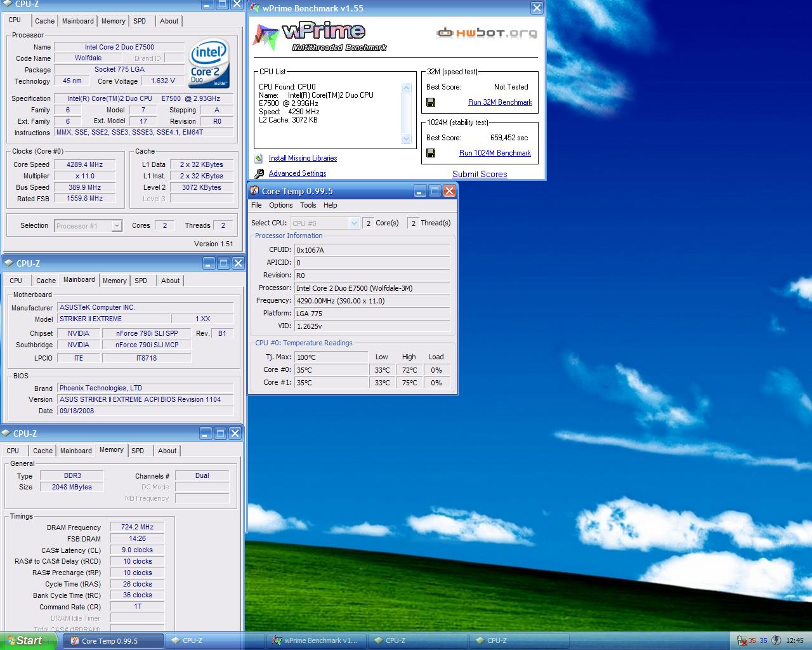Image resolution: width=812 pixels, height=650 pixels.
Task: Open Cache tab in Memory CPU-Z window
Action: pyautogui.click(x=43, y=451)
